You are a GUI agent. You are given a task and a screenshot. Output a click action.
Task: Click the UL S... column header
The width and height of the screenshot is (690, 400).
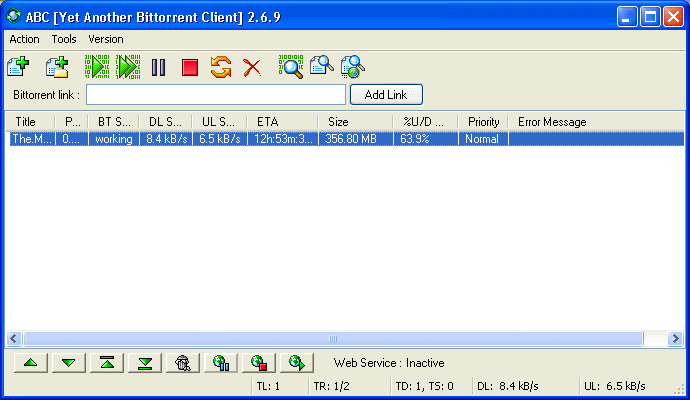point(220,122)
